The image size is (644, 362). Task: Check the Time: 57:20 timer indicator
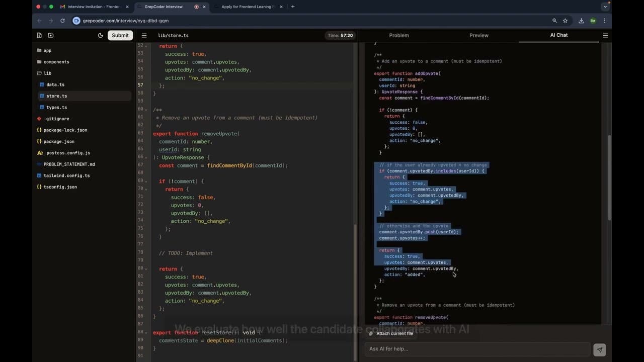(341, 35)
